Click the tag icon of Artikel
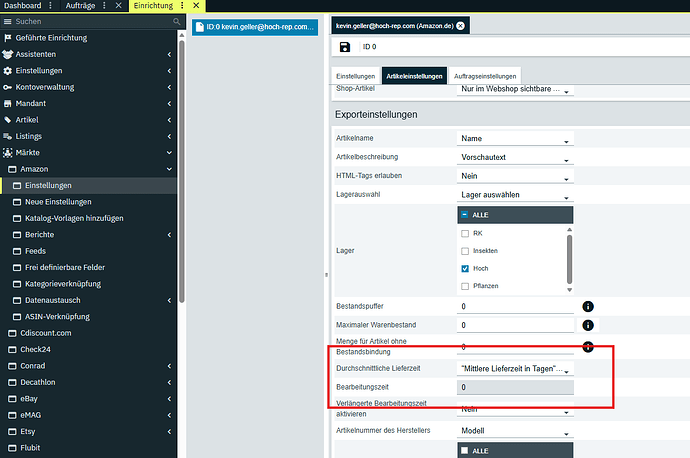 [x=7, y=120]
